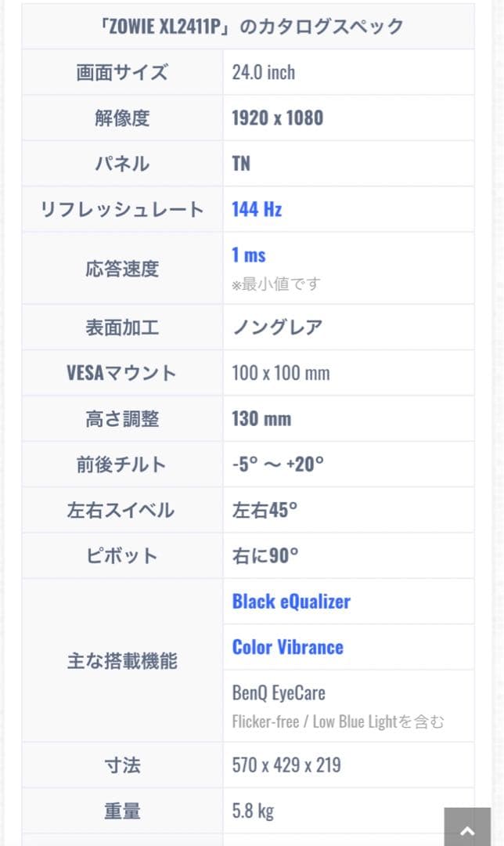Viewport: 504px width, 846px height.
Task: Open the Color Vibrance link
Action: [x=287, y=647]
